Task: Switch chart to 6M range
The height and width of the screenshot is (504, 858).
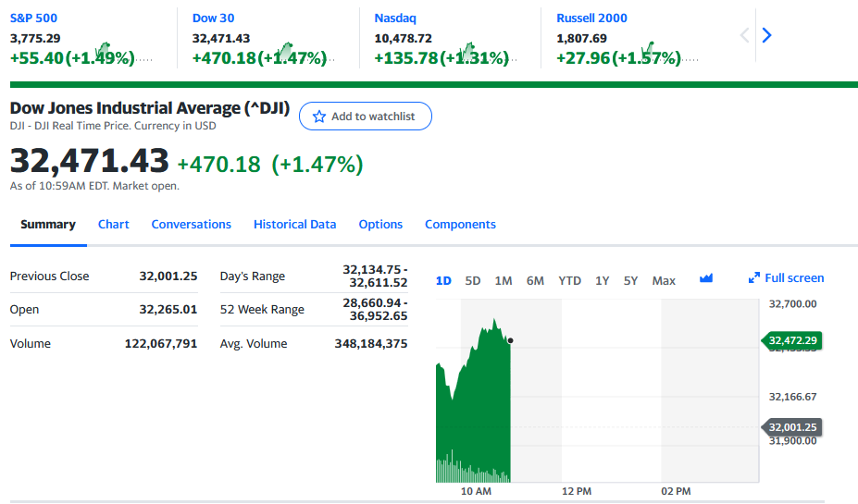Action: pos(535,281)
